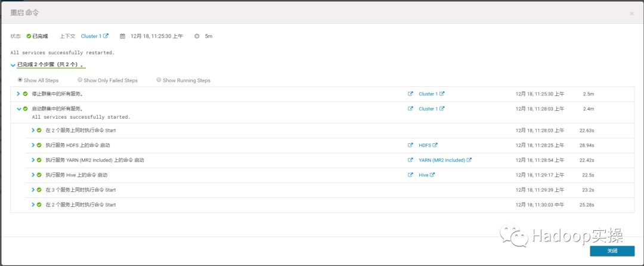644x266 pixels.
Task: Select the Show All Steps radio button
Action: pyautogui.click(x=20, y=80)
